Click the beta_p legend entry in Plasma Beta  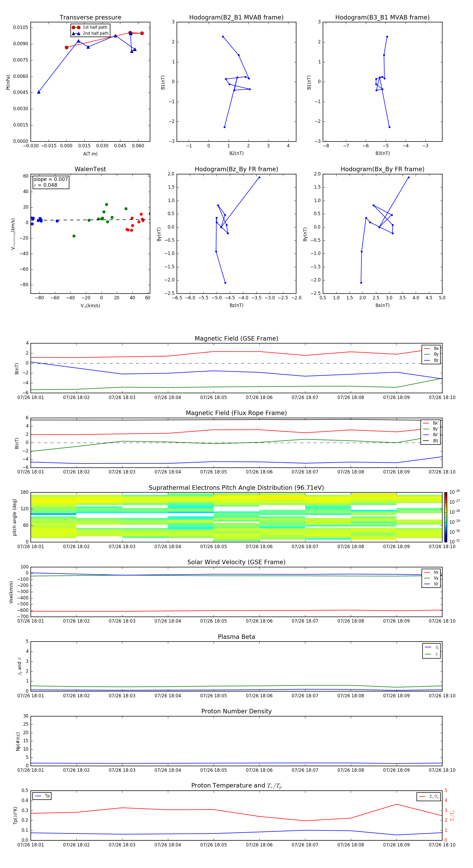coord(431,647)
